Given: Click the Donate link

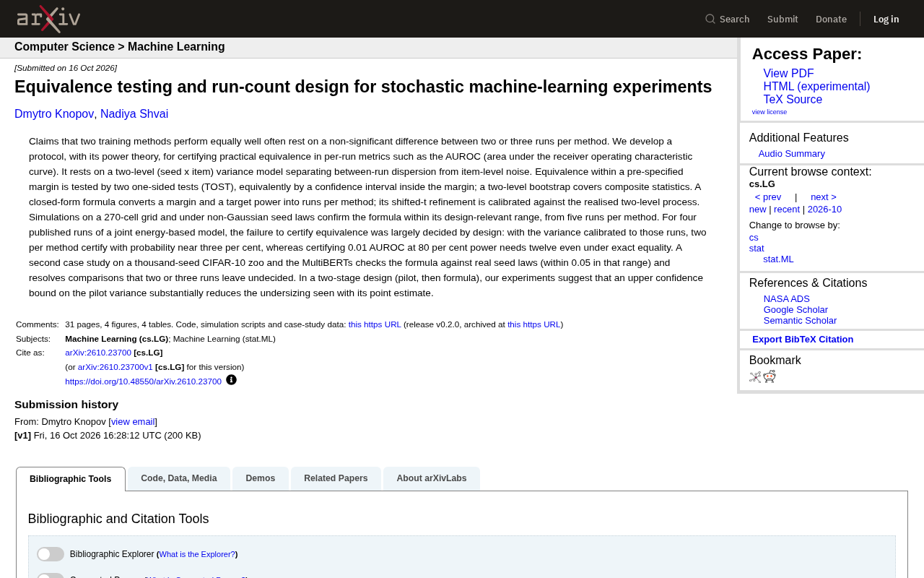Looking at the screenshot, I should 831,19.
